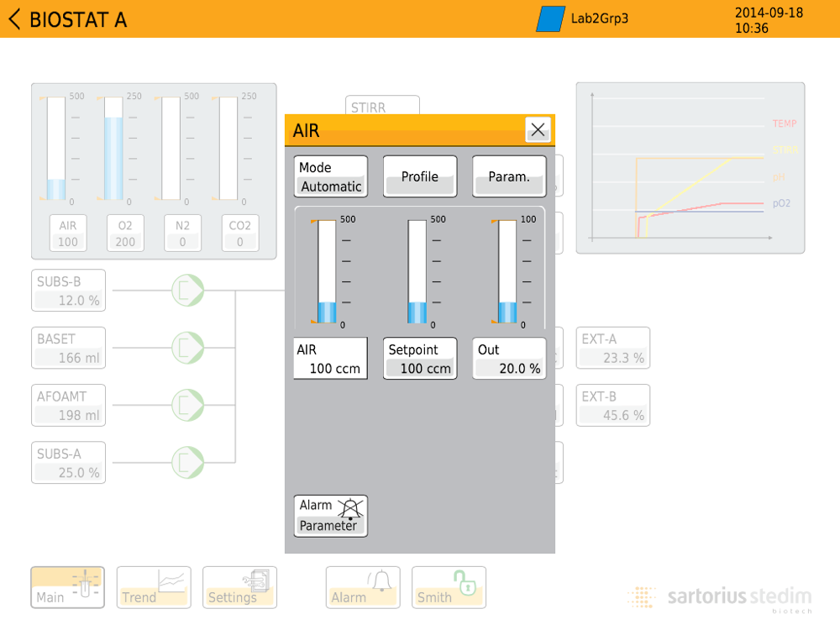Click the Smith user lock button
Viewport: 840px width, 630px height.
point(449,587)
